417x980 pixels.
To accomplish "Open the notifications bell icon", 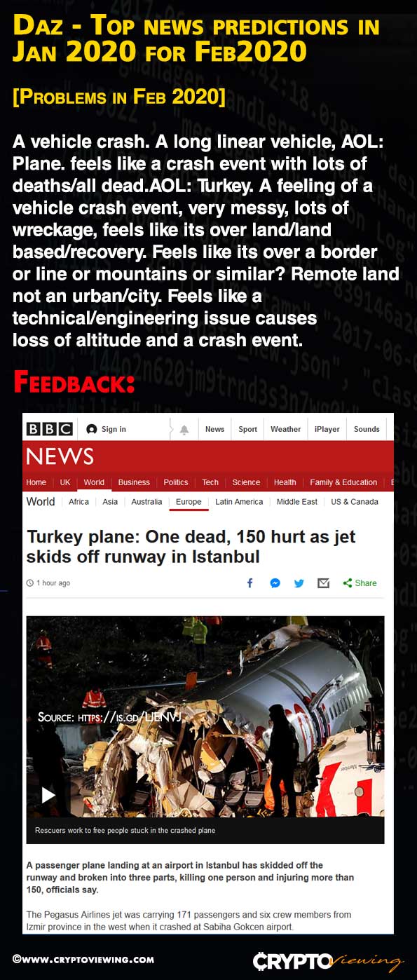I will point(184,430).
